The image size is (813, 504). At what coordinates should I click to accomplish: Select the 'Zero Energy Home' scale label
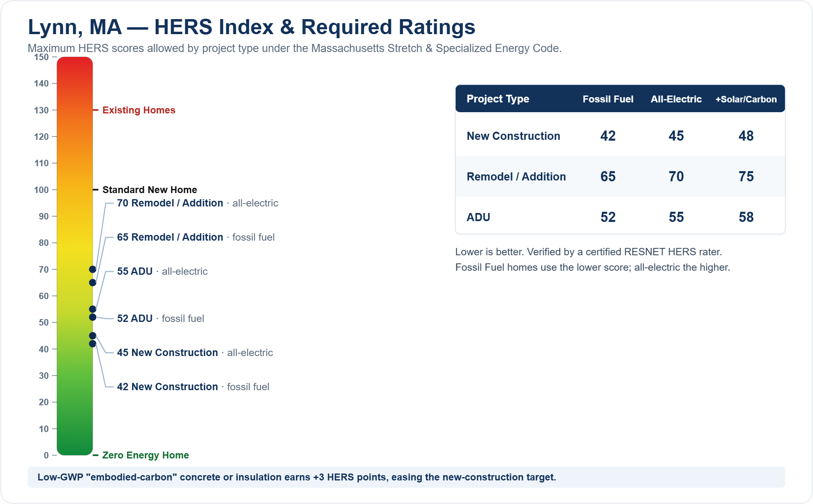[x=146, y=455]
